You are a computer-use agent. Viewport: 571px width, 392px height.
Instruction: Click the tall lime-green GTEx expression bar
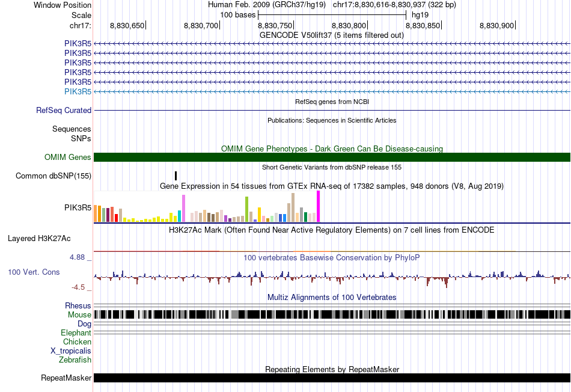pos(247,209)
